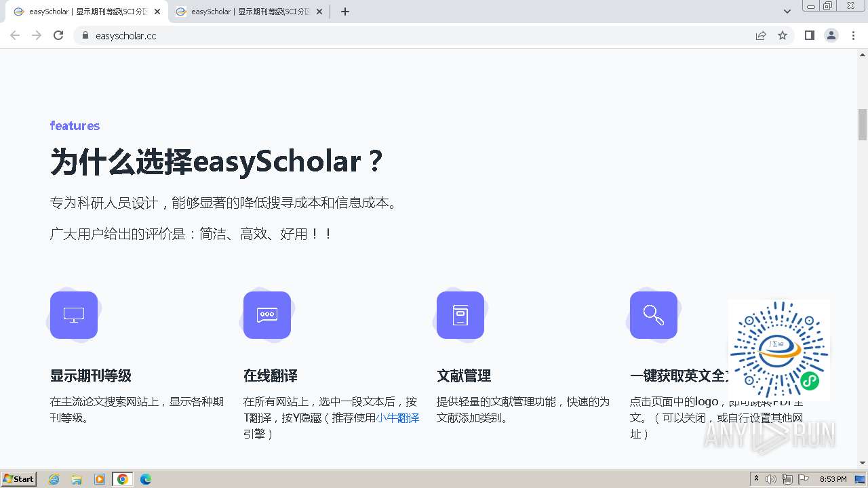Click the network icon in system tray

coord(787,479)
